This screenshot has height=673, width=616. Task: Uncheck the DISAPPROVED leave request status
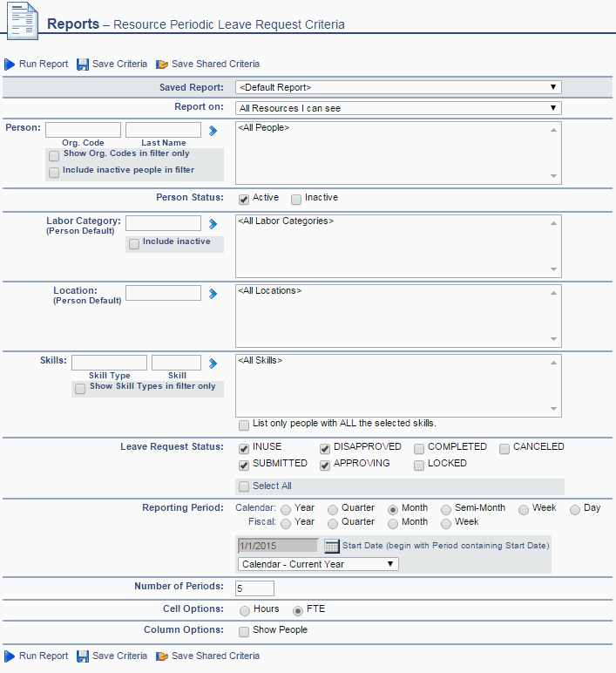point(325,449)
